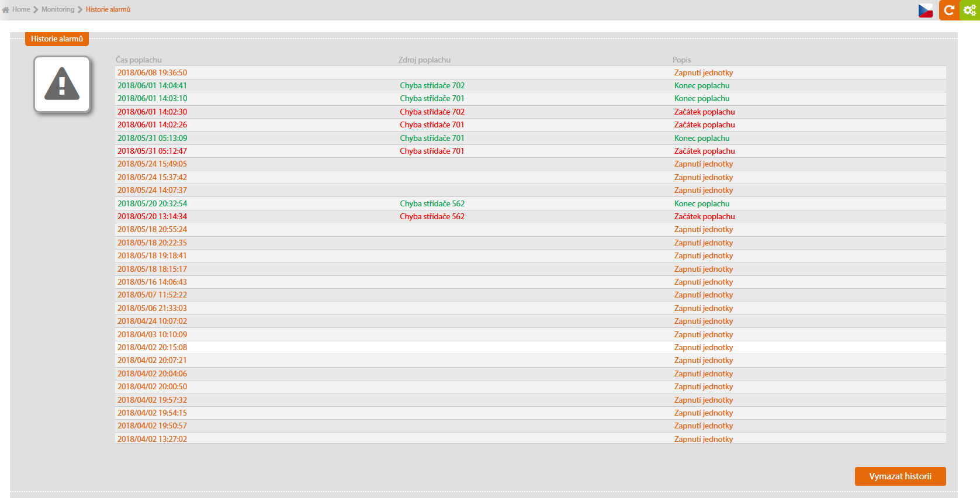Viewport: 980px width, 498px height.
Task: Click Chyba střídače 562 in green row
Action: pyautogui.click(x=432, y=203)
